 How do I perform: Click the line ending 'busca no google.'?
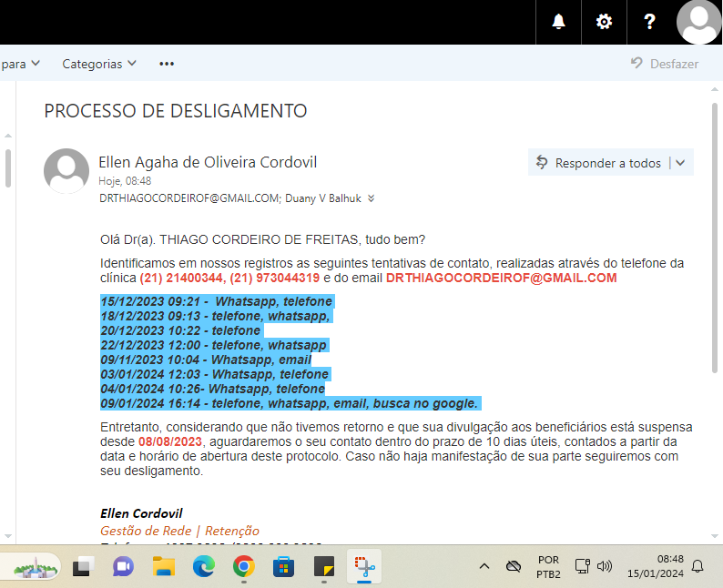click(290, 403)
